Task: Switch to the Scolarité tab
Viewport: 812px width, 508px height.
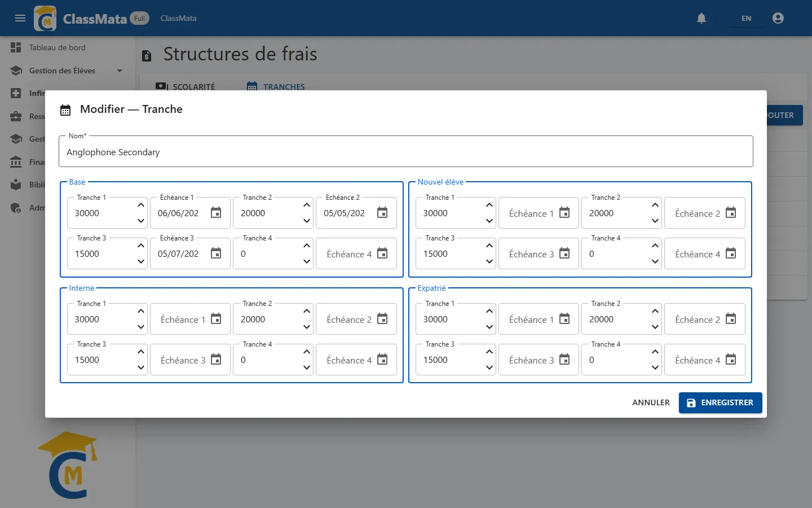Action: (x=186, y=86)
